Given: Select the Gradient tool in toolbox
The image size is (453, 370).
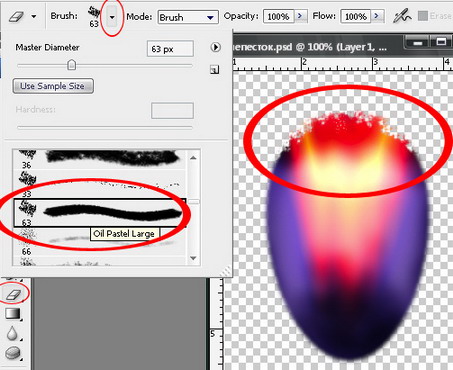Looking at the screenshot, I should (13, 314).
